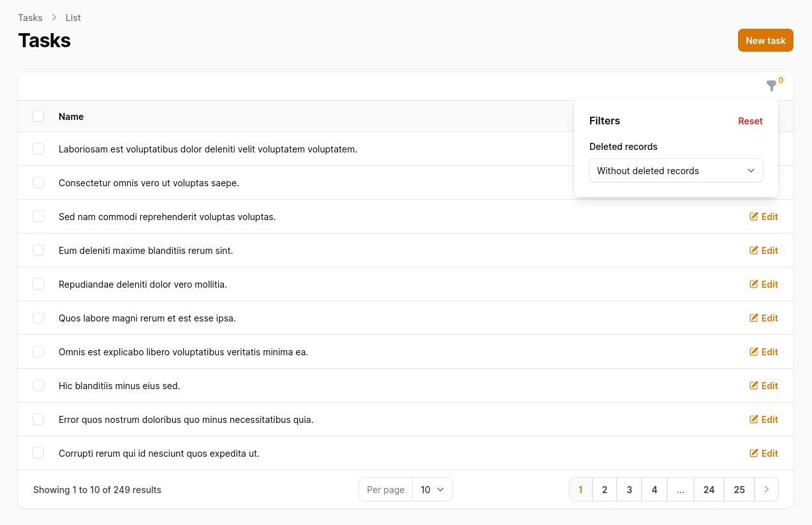The width and height of the screenshot is (812, 525).
Task: Open the Deleted records dropdown
Action: click(676, 170)
